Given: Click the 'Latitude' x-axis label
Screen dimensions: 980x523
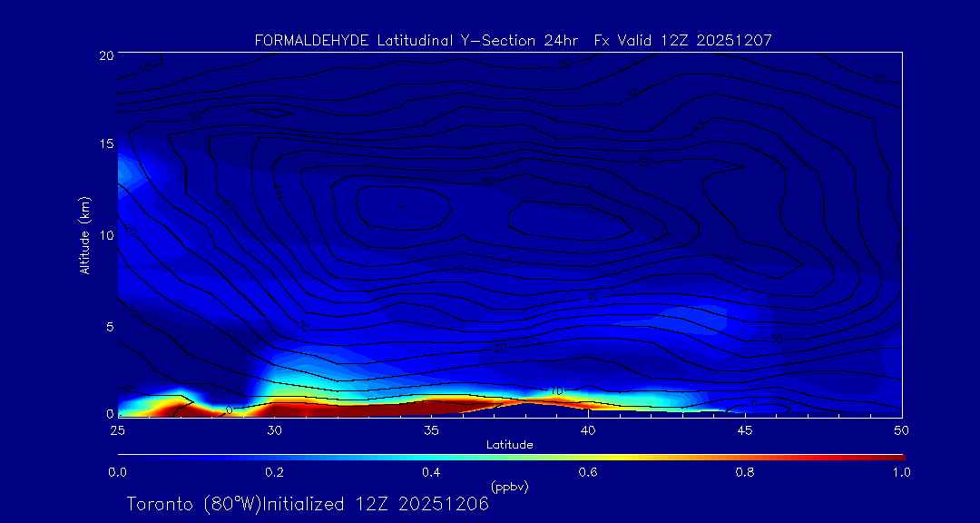Looking at the screenshot, I should pos(510,445).
